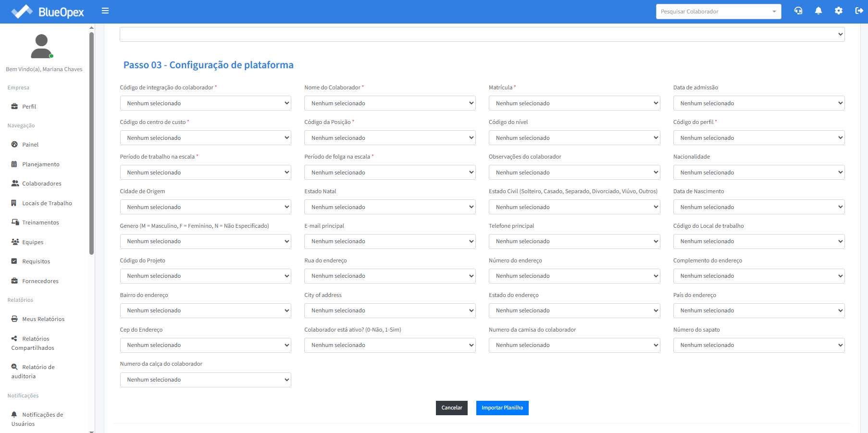This screenshot has height=433, width=868.
Task: Click the Importar Planilha button
Action: click(x=502, y=408)
